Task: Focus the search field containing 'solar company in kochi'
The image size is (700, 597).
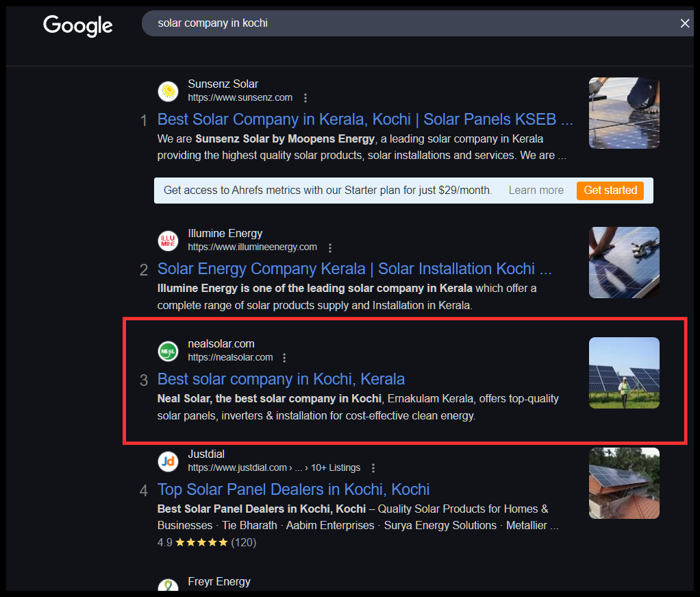Action: pos(417,23)
